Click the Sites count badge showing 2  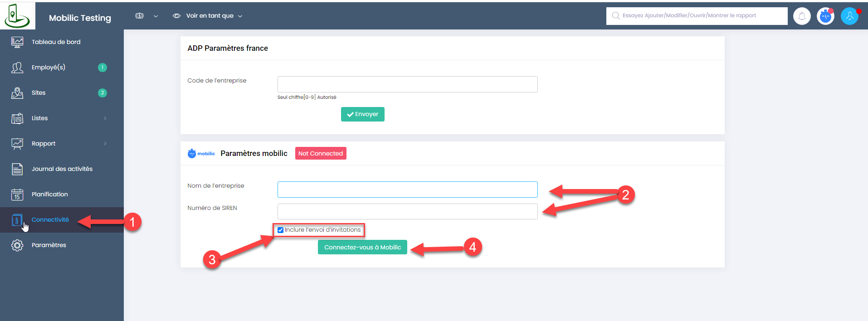[x=102, y=93]
